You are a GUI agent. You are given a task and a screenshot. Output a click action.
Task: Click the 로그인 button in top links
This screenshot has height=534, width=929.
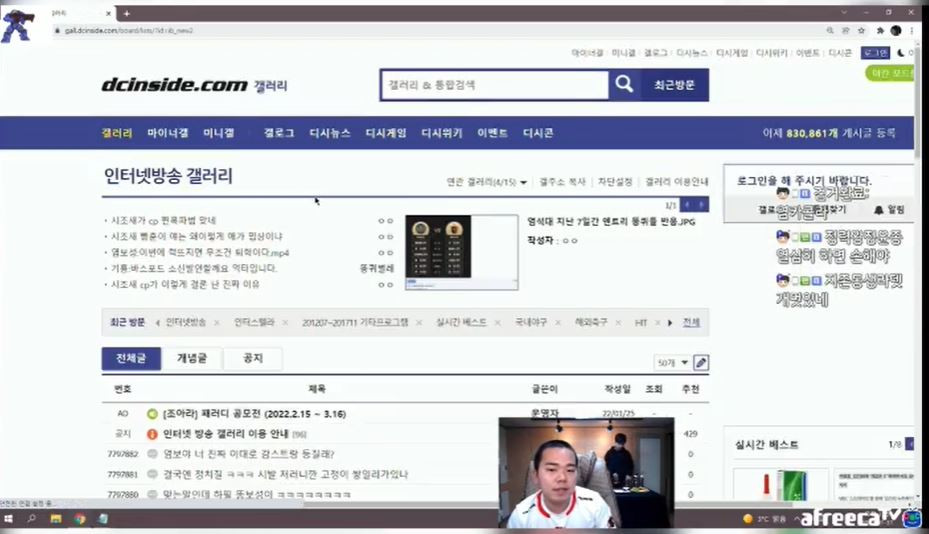875,53
